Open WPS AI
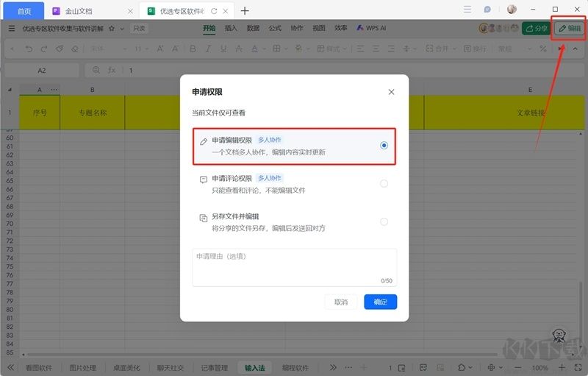Viewport: 588px width, 376px height. click(x=371, y=28)
